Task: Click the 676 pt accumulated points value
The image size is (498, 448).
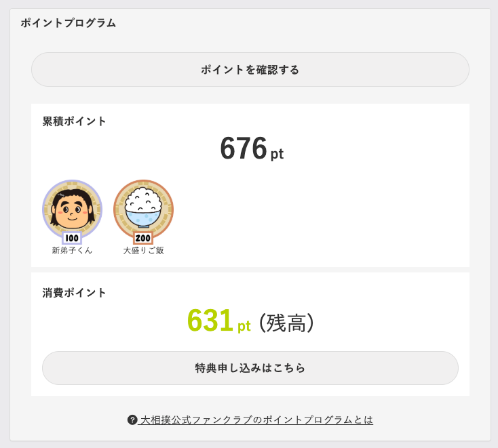Action: [252, 148]
